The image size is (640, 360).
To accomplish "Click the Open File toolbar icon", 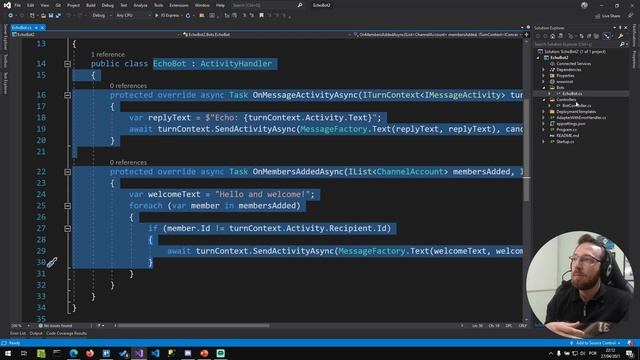I will (x=43, y=16).
